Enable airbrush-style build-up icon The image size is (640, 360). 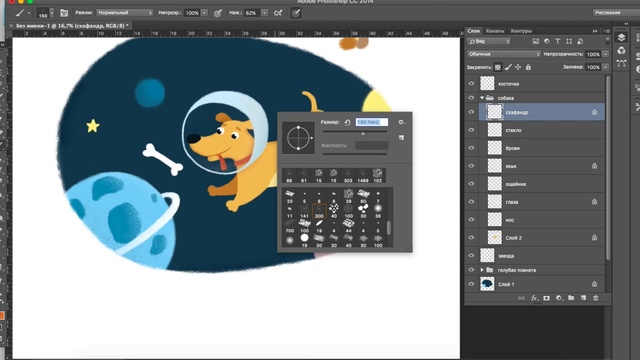(278, 13)
